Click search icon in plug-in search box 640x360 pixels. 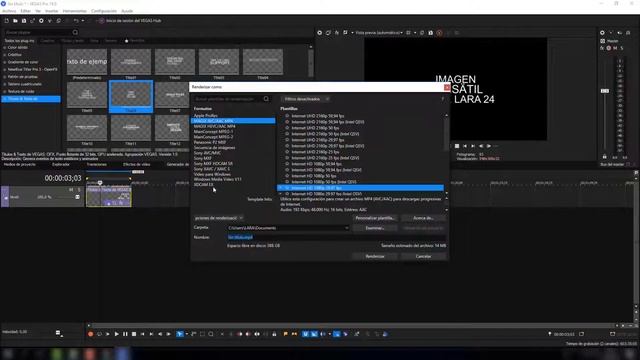(75, 32)
